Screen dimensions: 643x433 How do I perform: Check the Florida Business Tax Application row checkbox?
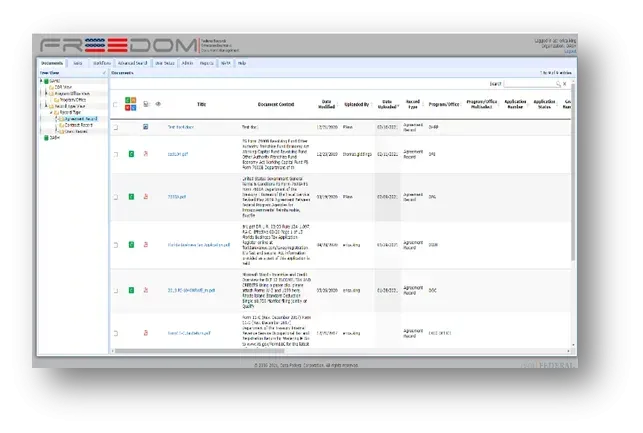pos(116,245)
